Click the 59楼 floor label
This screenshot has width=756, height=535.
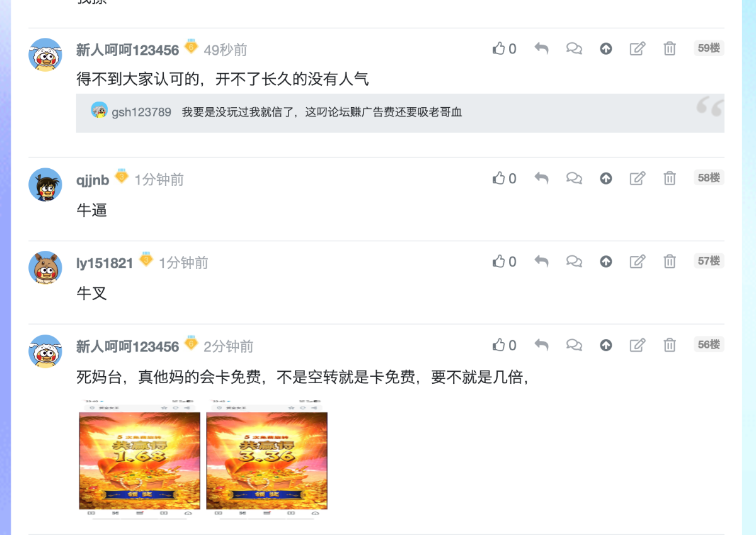[709, 48]
